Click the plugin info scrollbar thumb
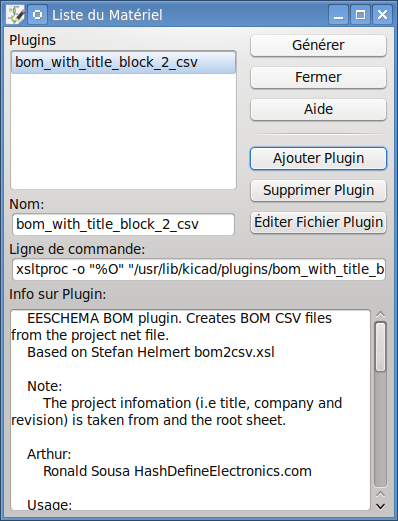The width and height of the screenshot is (398, 521). pyautogui.click(x=380, y=346)
